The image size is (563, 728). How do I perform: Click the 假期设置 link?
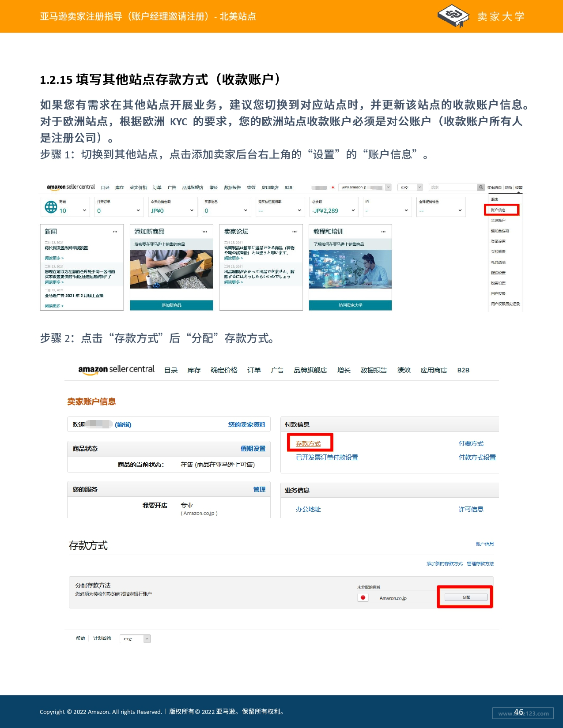coord(253,449)
